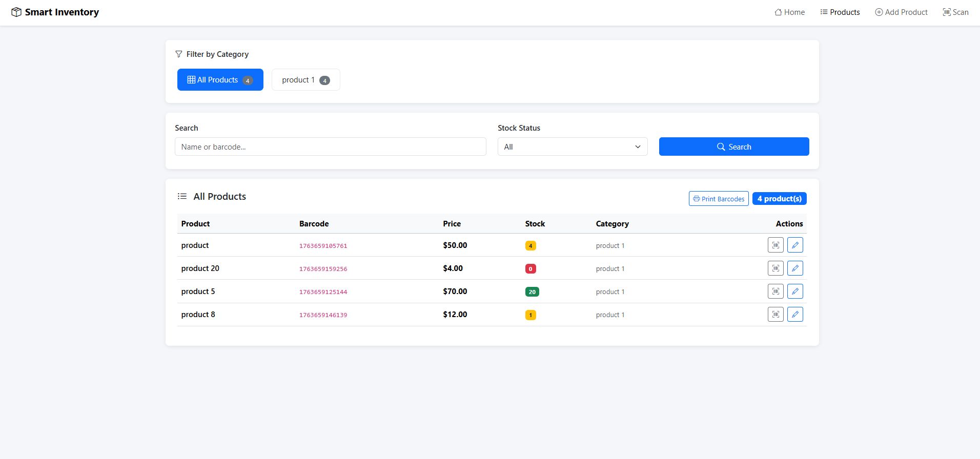The width and height of the screenshot is (980, 459).
Task: Click the green stock badge showing 20
Action: (532, 292)
